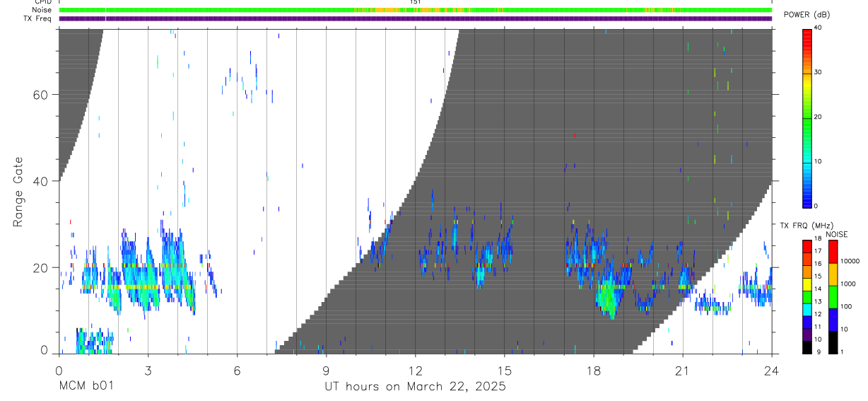
Task: Click the 18 label on TX FRQ legend
Action: point(818,238)
